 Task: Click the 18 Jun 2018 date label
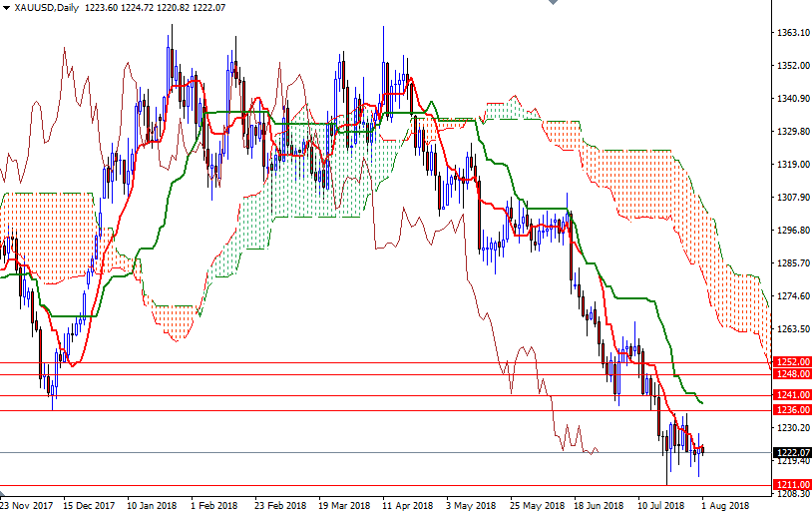tap(597, 505)
